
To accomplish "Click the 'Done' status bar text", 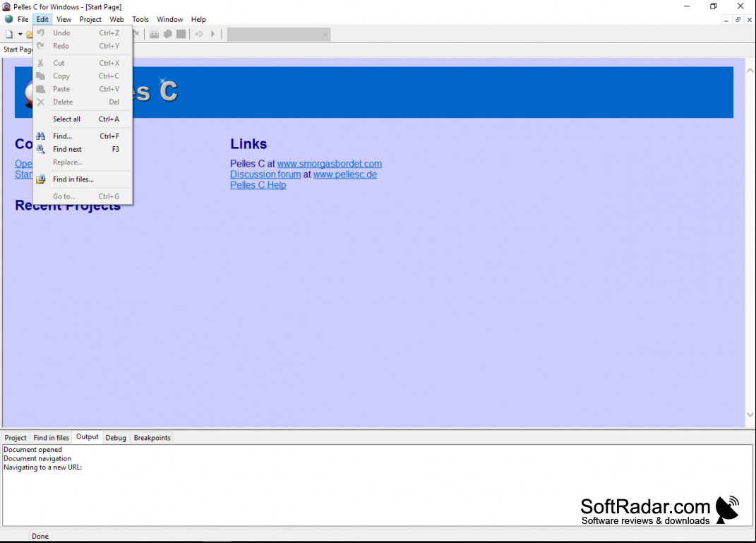I will [40, 536].
